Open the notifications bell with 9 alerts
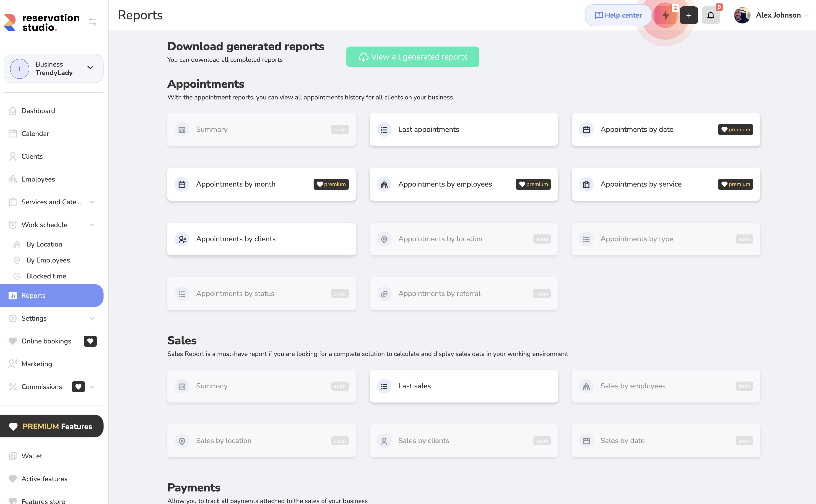This screenshot has height=504, width=816. (711, 15)
